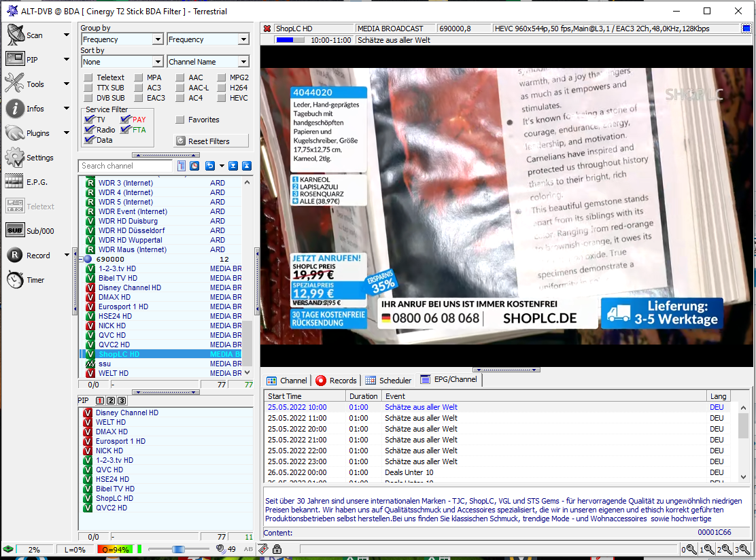
Task: Click the Search channel input field
Action: (x=126, y=166)
